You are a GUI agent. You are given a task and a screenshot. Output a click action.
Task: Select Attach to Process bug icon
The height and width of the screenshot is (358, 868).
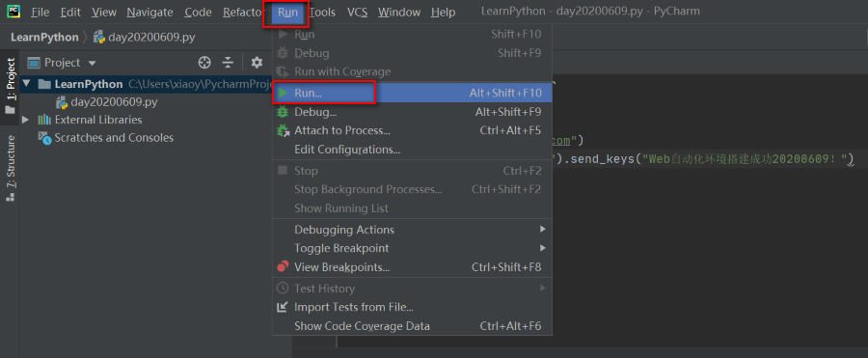[283, 131]
